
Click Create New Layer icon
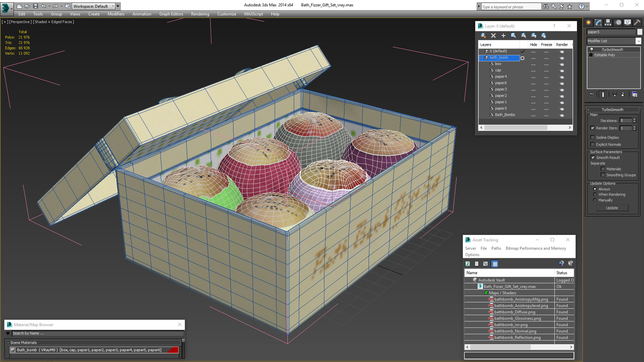point(483,36)
